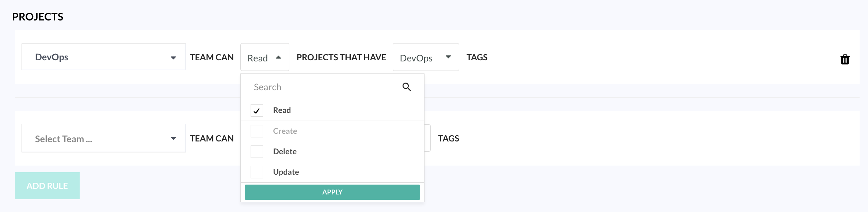Click the arrow in Select Team field
868x212 pixels.
173,138
